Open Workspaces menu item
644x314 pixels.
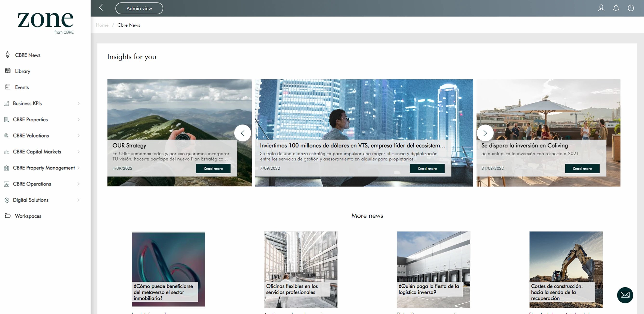pyautogui.click(x=28, y=216)
